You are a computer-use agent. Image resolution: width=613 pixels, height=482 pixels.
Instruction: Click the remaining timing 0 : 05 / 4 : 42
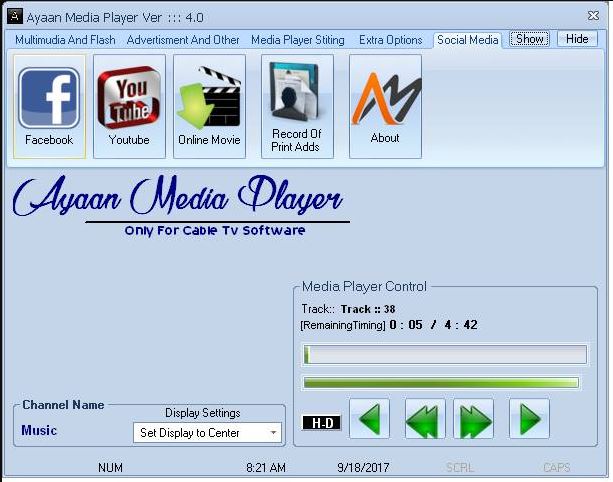tap(433, 325)
